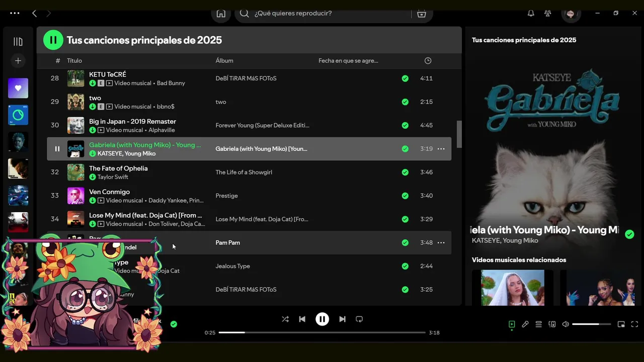The width and height of the screenshot is (644, 362).
Task: Toggle the saved checkmark for Jealous Type
Action: pos(405,266)
